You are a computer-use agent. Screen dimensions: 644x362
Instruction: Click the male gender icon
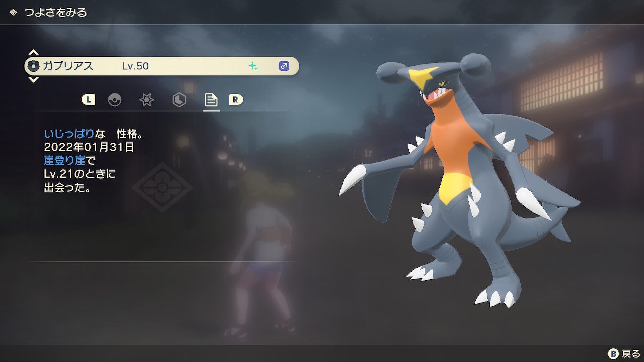(x=284, y=66)
